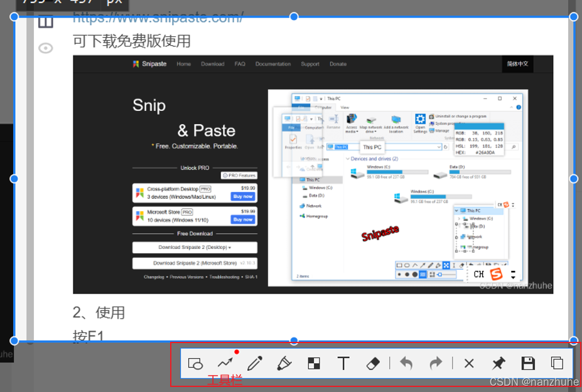This screenshot has width=582, height=392.
Task: Save the screenshot to a file
Action: [x=528, y=363]
